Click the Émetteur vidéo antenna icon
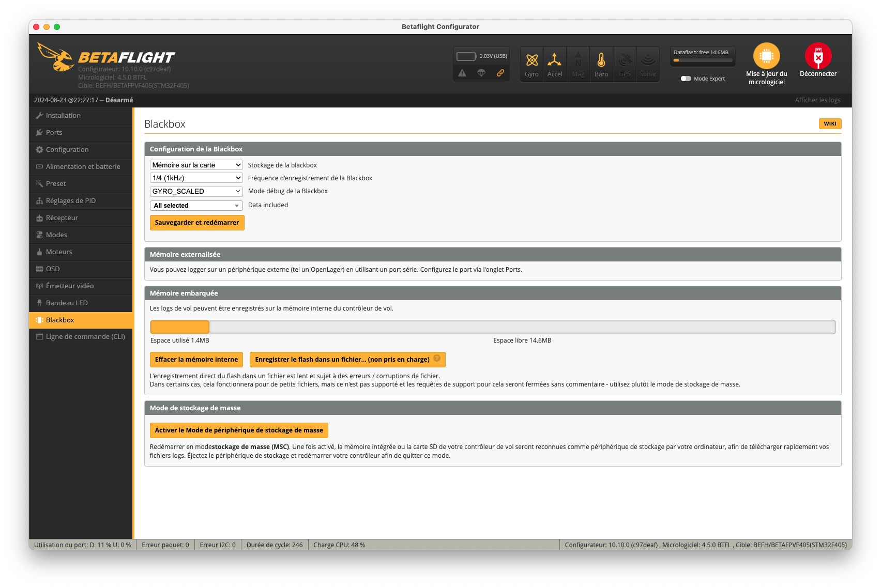 point(39,286)
